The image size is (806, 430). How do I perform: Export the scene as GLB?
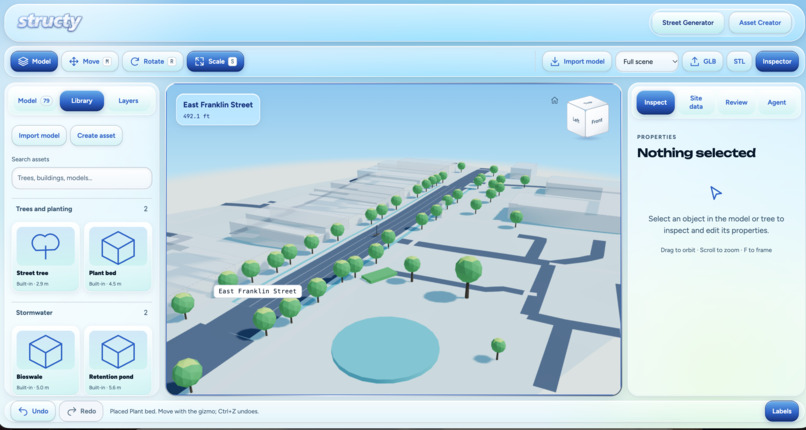click(x=703, y=61)
